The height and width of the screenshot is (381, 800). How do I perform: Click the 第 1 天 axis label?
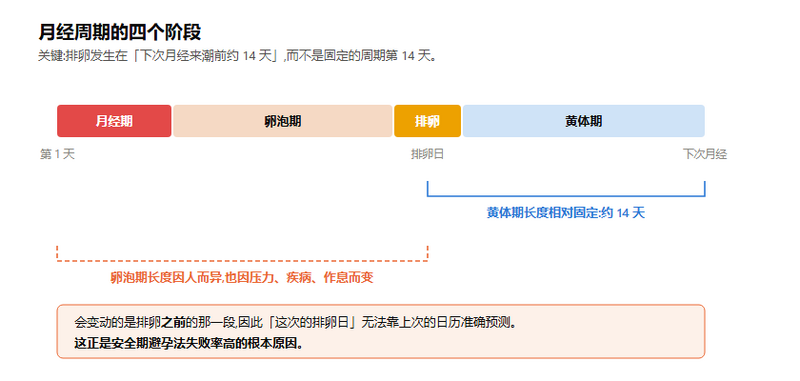pyautogui.click(x=58, y=154)
